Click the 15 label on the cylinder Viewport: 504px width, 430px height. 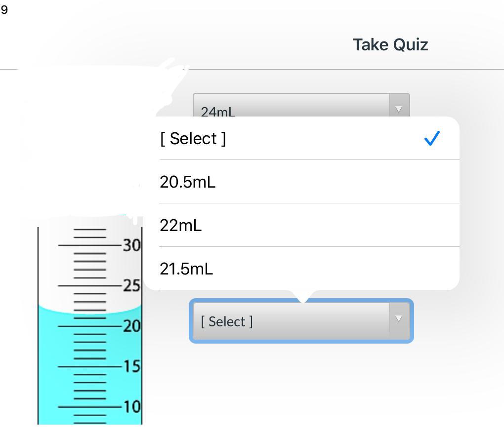point(132,366)
